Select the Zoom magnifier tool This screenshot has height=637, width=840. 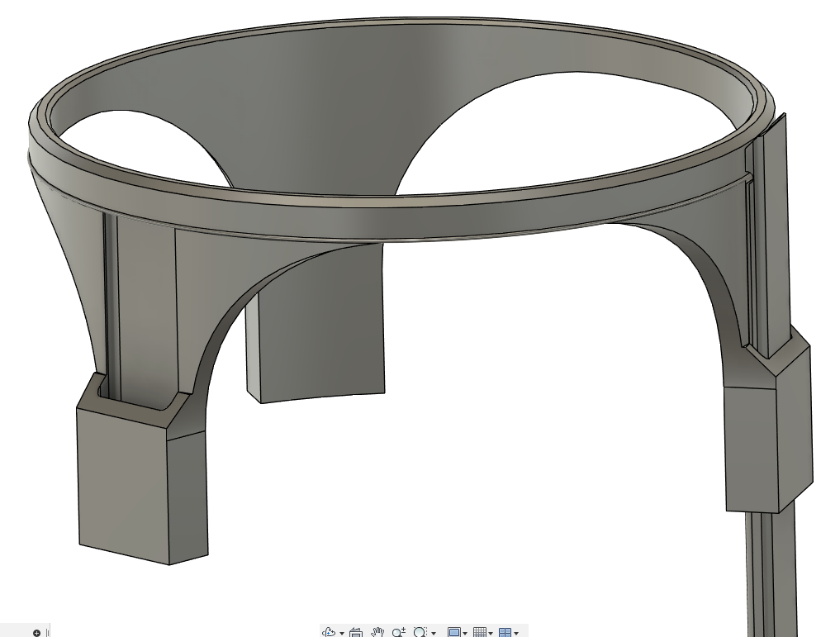point(399,632)
